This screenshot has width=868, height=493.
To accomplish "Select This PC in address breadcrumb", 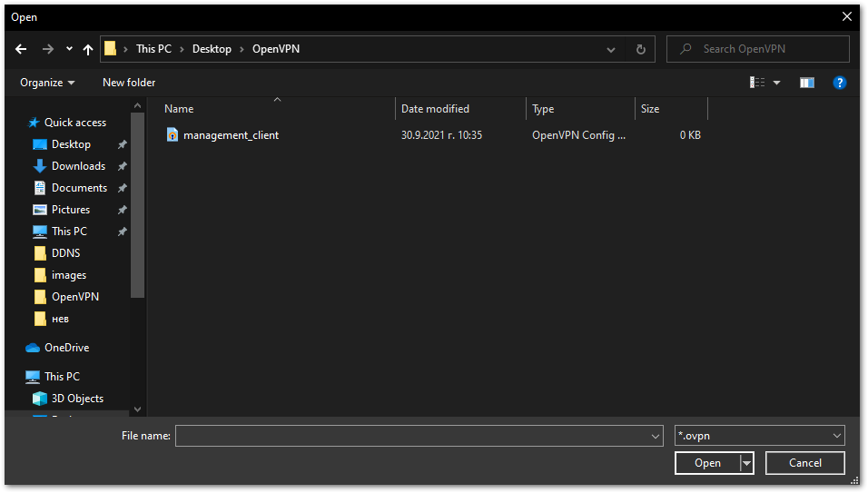I will [x=153, y=49].
